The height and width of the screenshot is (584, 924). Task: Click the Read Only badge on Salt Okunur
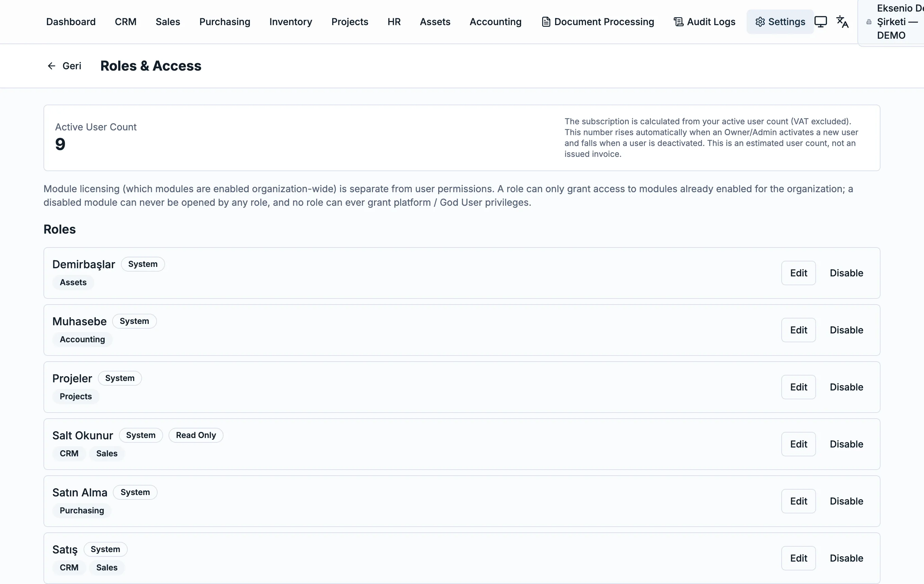pos(196,435)
